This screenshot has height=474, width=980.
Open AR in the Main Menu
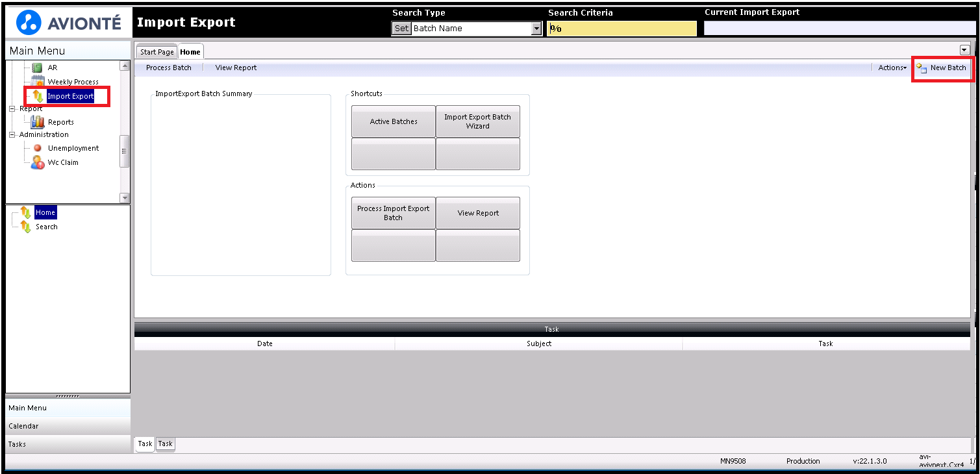pos(53,68)
